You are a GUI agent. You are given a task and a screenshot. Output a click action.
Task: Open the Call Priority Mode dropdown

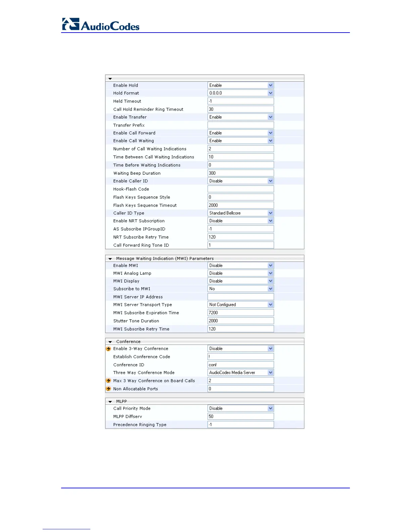[241, 408]
